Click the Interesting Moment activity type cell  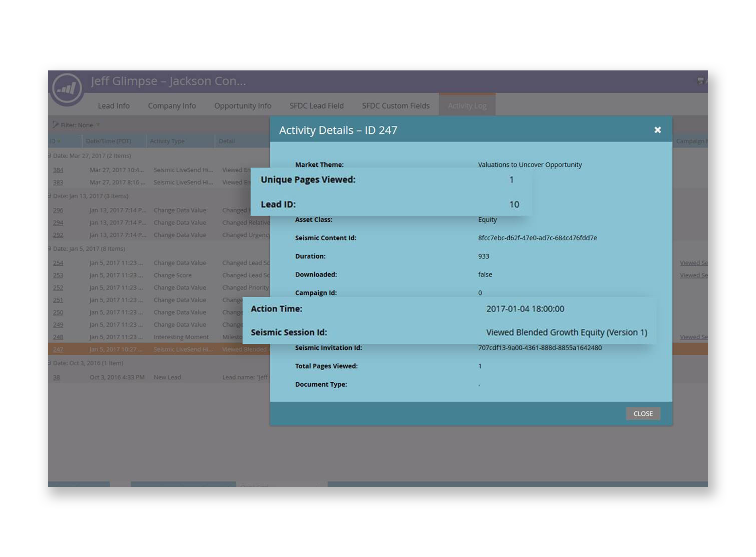coord(181,337)
